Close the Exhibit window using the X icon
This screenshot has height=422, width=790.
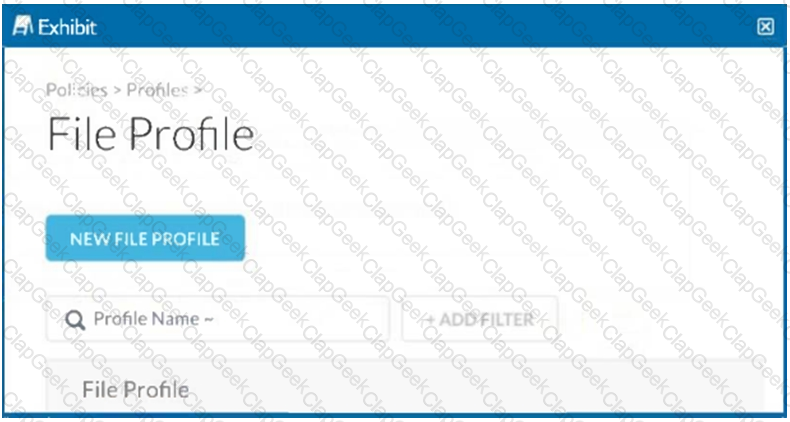click(x=765, y=27)
